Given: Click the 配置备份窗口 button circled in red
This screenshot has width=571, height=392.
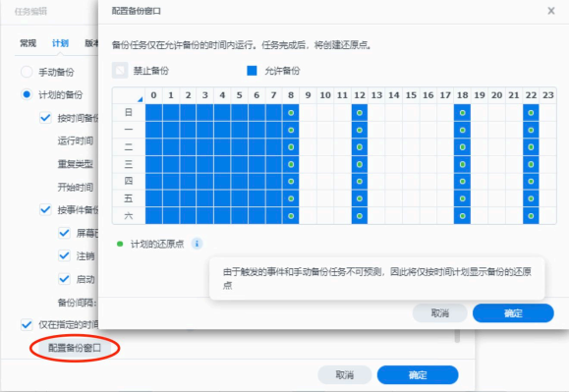Looking at the screenshot, I should 75,348.
